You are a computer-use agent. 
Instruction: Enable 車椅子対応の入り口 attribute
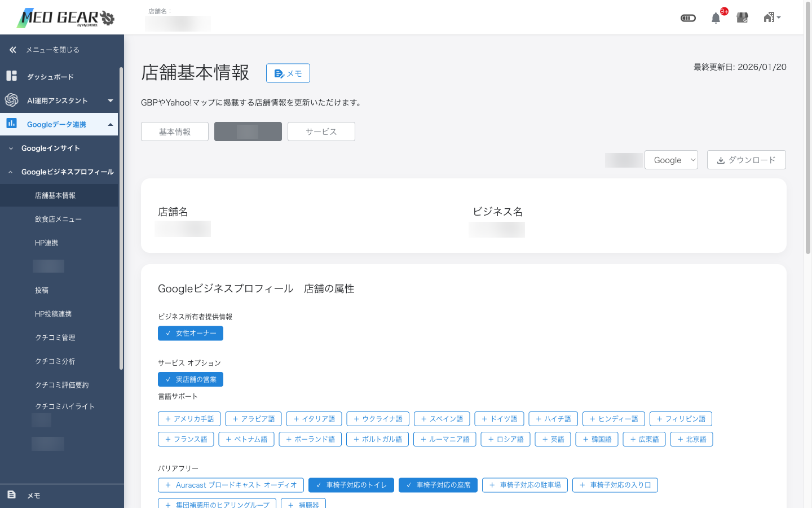(x=615, y=485)
